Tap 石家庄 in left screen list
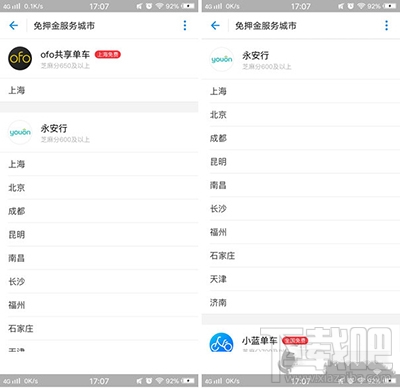This screenshot has height=388, width=400. [x=99, y=329]
